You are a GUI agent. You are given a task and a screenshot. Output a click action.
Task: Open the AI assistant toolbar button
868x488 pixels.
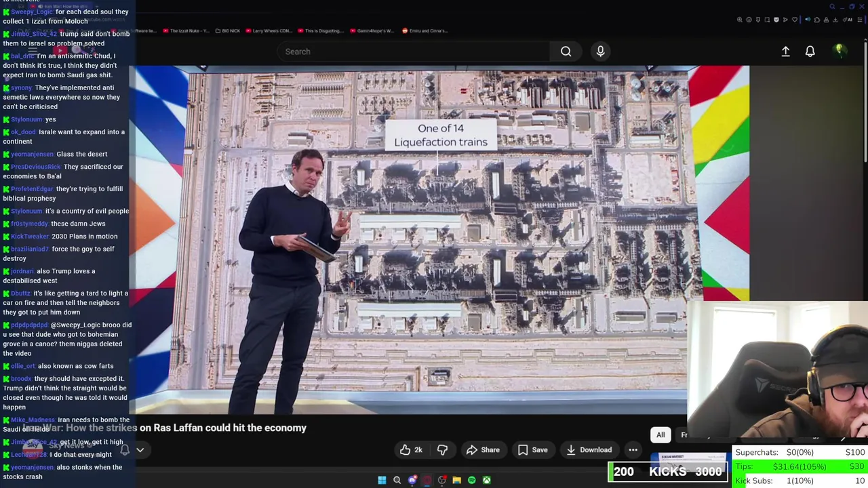[846, 20]
